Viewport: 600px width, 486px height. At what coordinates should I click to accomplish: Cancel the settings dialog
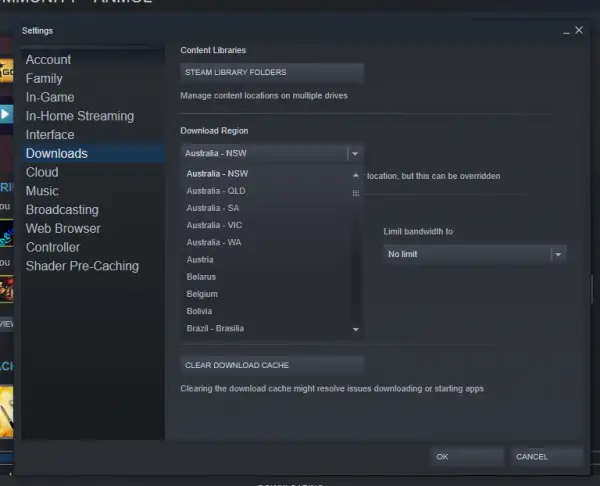547,457
